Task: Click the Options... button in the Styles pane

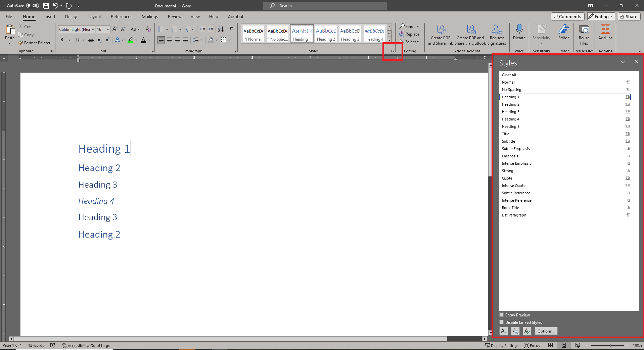Action: [x=546, y=331]
